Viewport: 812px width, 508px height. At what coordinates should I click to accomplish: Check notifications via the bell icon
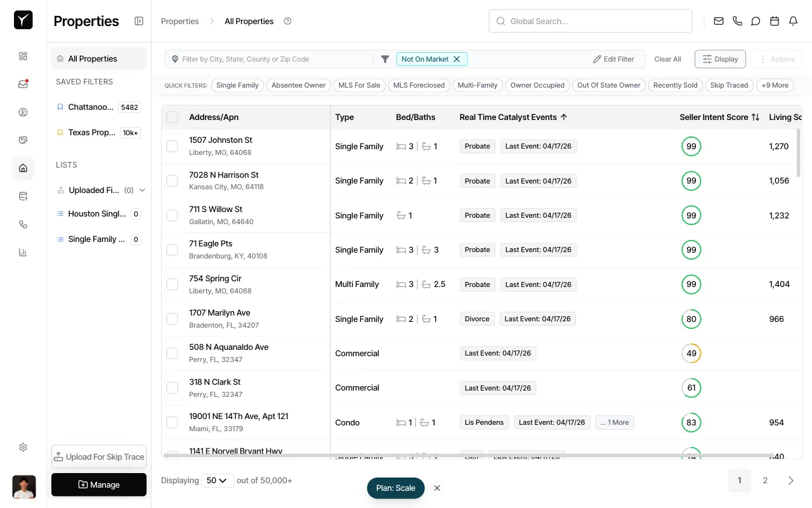tap(793, 20)
